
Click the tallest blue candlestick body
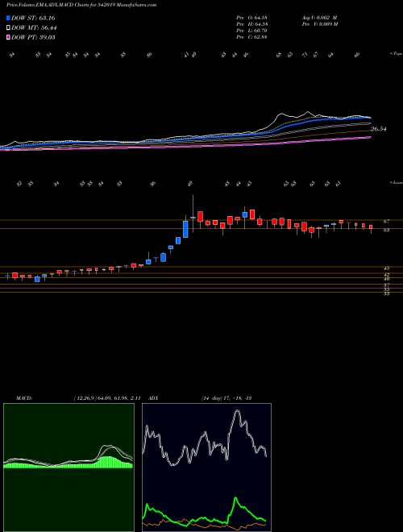click(x=185, y=230)
